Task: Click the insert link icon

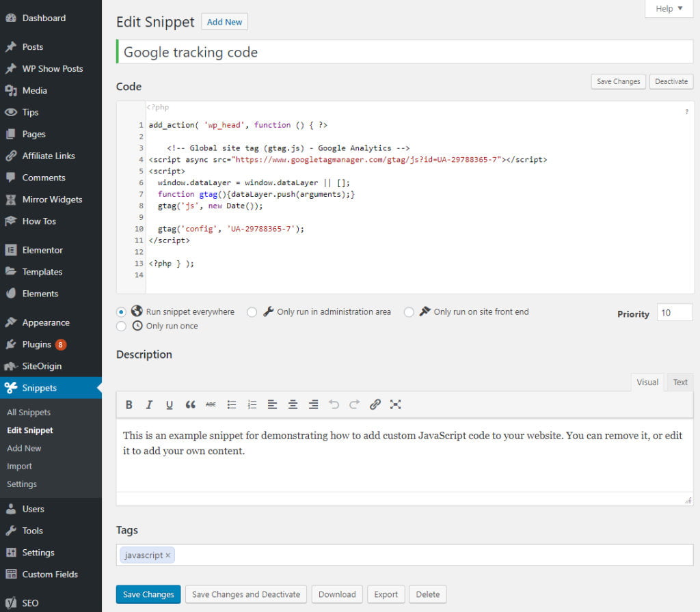Action: 375,404
